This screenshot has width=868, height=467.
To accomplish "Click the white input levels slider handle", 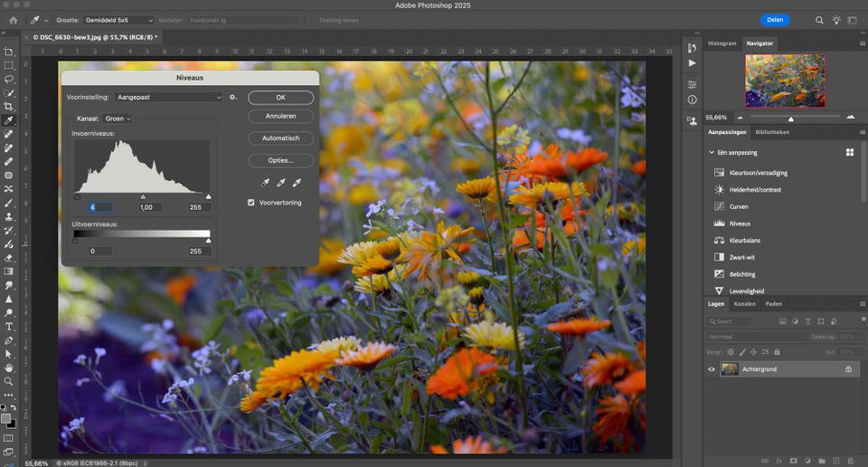I will pos(209,196).
